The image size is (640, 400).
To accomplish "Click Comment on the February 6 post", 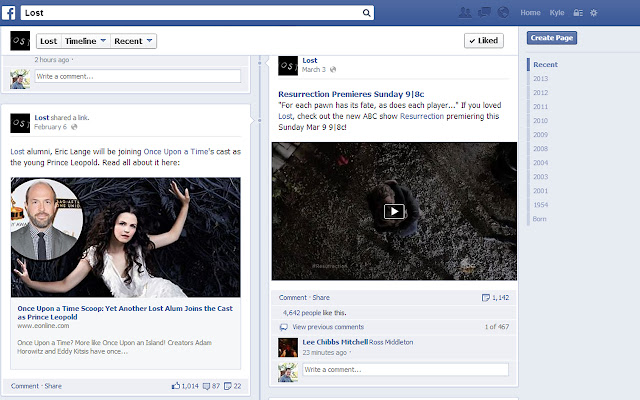I will 25,386.
